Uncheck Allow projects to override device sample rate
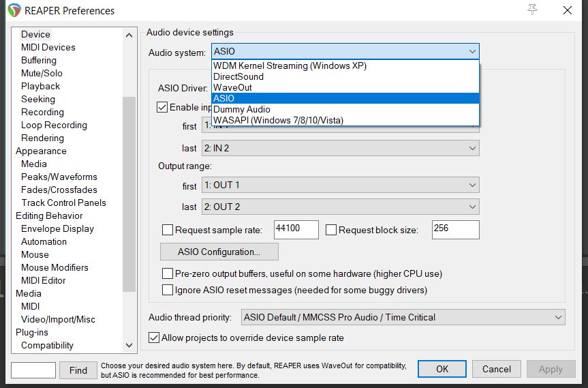This screenshot has height=388, width=588. [154, 338]
